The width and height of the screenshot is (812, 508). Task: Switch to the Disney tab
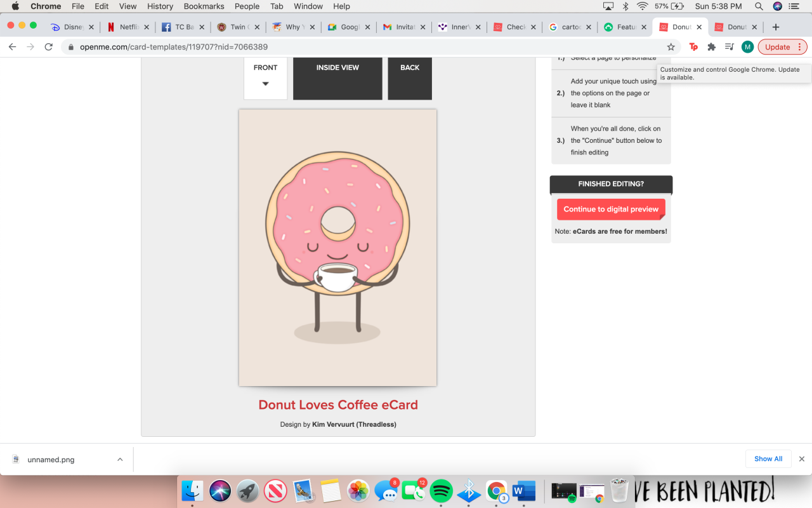pos(72,27)
